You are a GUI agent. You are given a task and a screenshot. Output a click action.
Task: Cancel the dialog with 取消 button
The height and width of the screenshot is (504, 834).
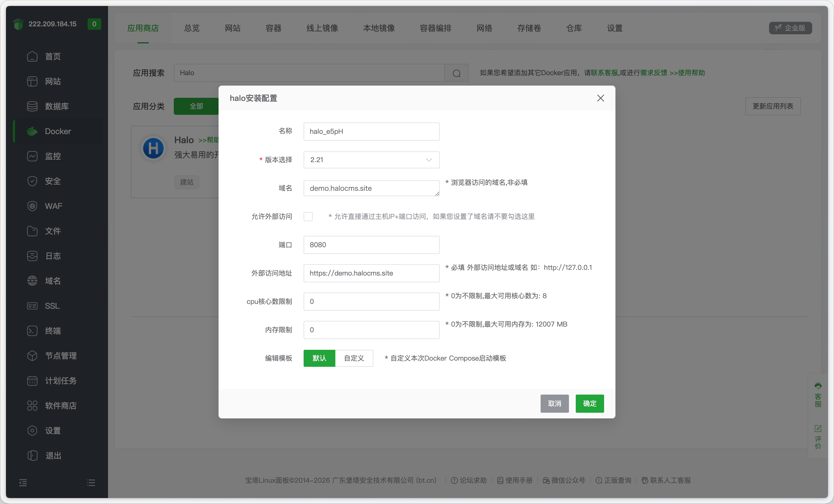tap(554, 403)
